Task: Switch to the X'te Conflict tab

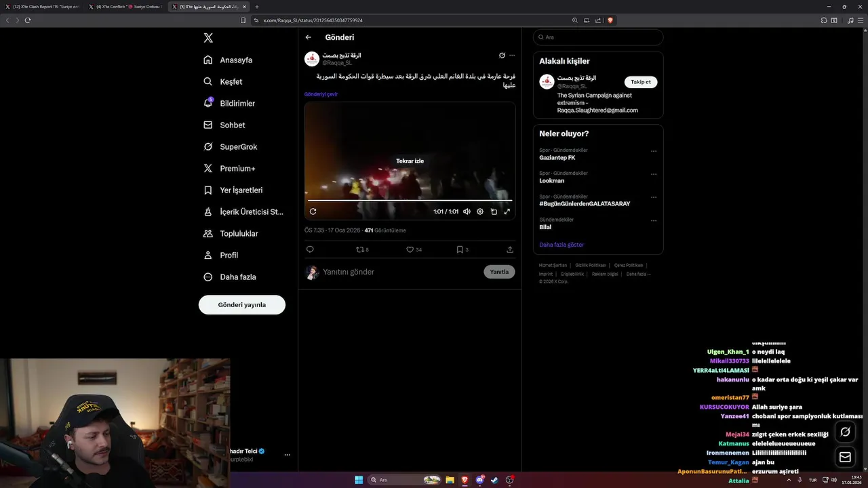Action: coord(126,7)
